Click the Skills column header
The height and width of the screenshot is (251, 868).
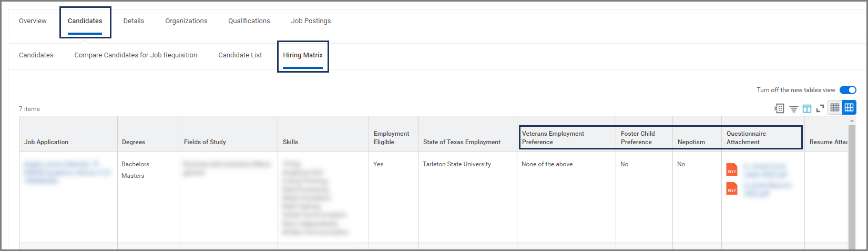tap(290, 142)
